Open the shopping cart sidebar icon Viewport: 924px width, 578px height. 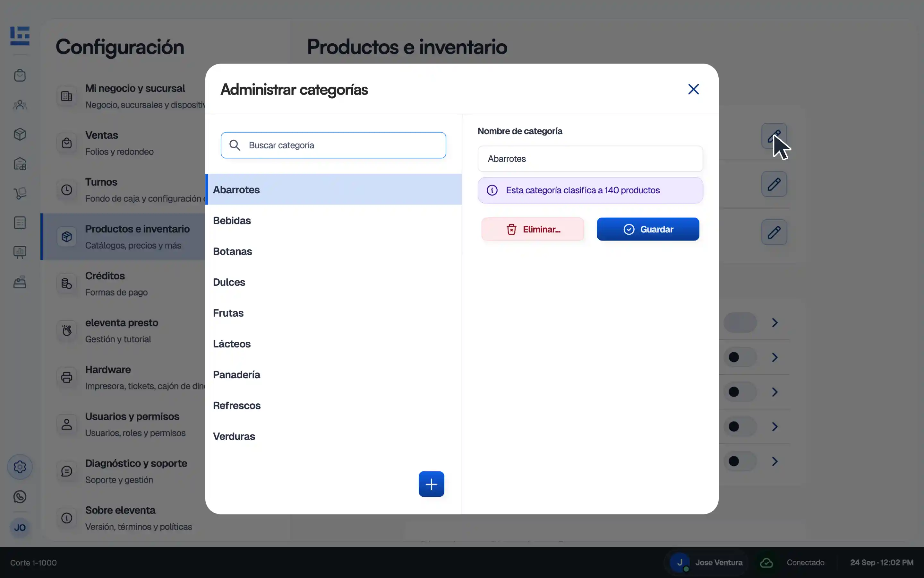tap(20, 193)
